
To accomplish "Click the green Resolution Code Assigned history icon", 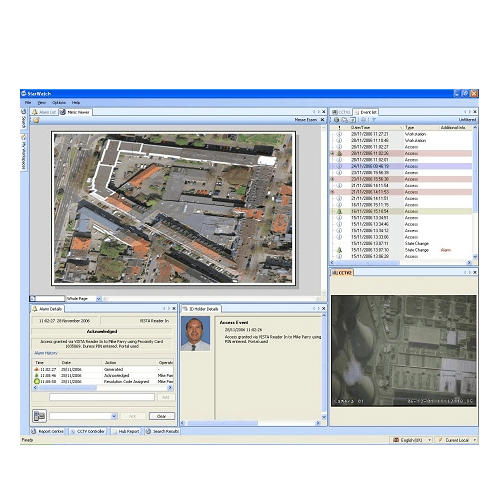I will click(37, 381).
